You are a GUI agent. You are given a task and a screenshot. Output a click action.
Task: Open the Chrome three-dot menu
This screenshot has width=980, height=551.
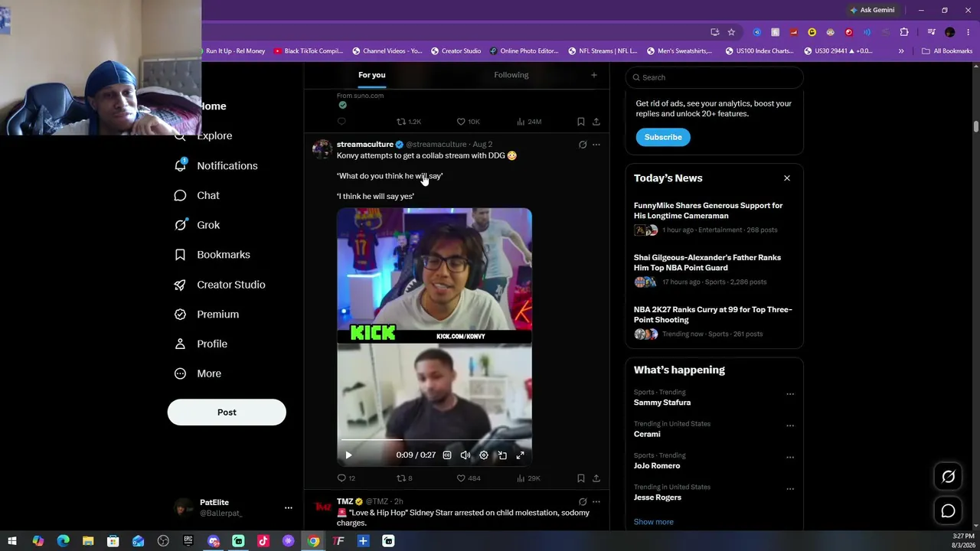coord(968,32)
